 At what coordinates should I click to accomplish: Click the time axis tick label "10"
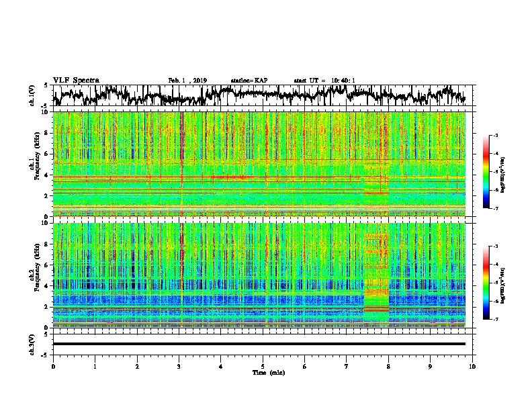pos(472,367)
